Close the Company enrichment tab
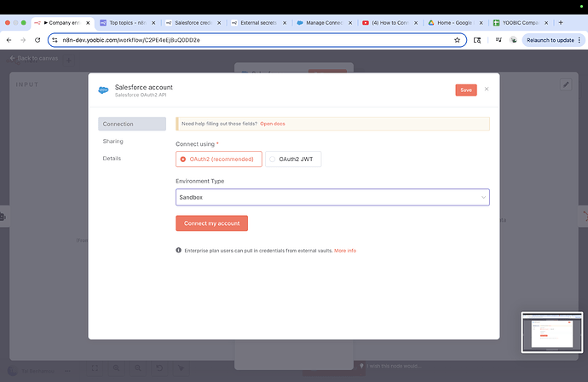The height and width of the screenshot is (382, 588). pos(88,23)
